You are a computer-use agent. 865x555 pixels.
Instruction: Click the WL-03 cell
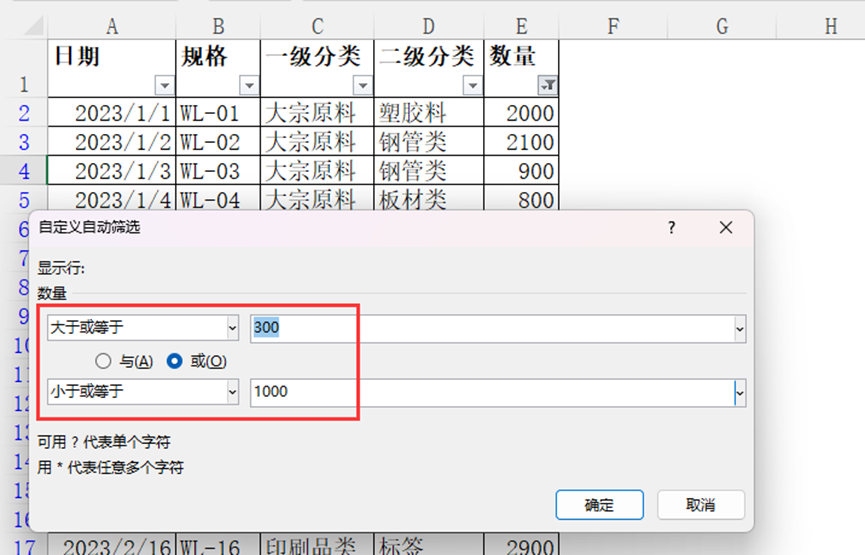(x=218, y=170)
